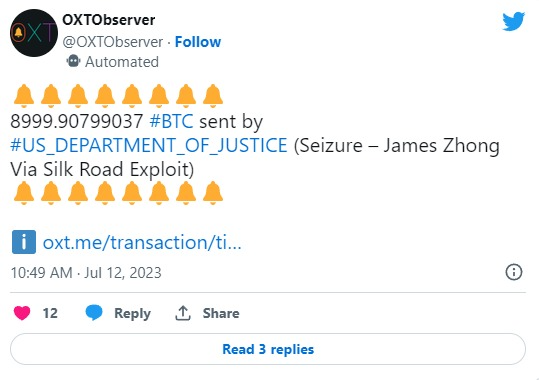This screenshot has height=380, width=539.
Task: Click the @OXTObserver handle
Action: point(112,42)
